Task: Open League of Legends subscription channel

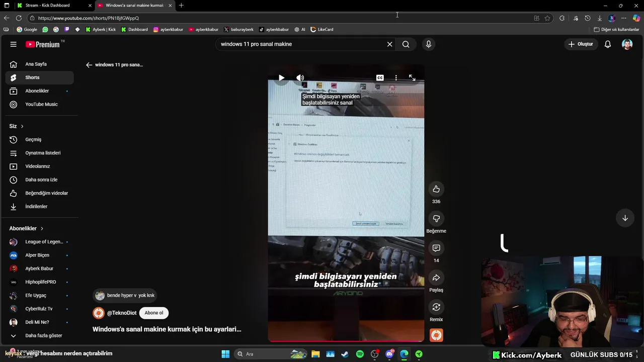Action: coord(39,242)
